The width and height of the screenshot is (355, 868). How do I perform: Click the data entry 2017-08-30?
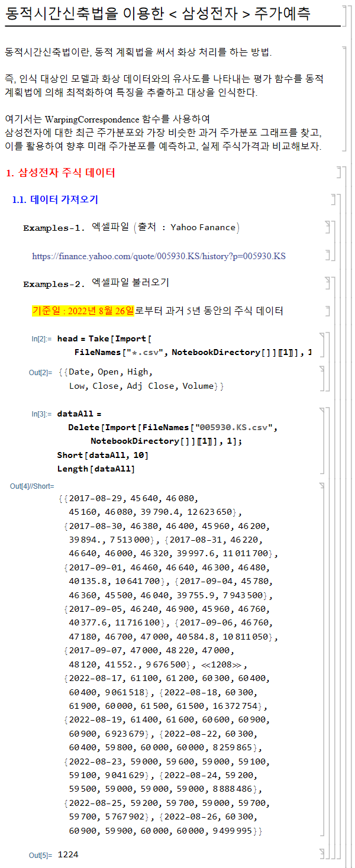coord(96,525)
